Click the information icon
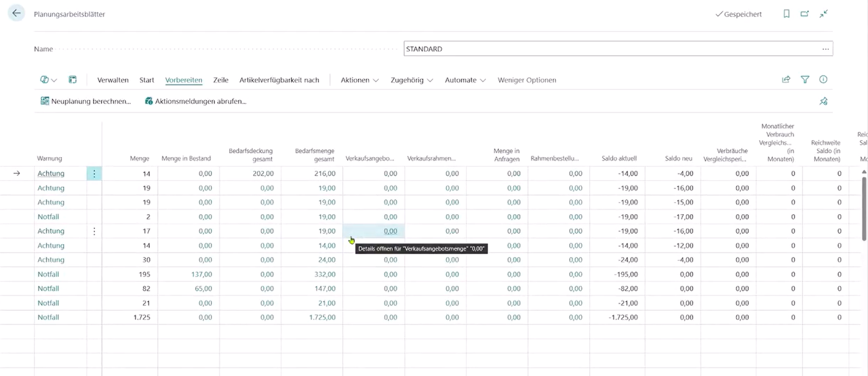Viewport: 868px width, 376px height. [823, 79]
